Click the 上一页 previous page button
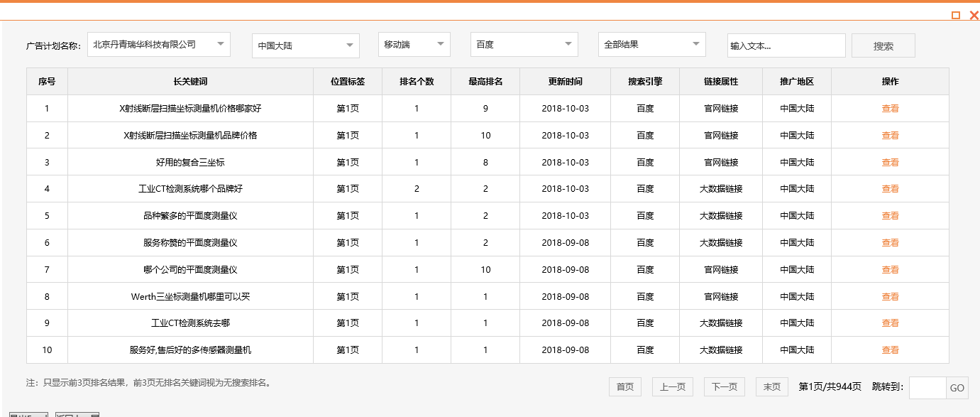 click(672, 386)
